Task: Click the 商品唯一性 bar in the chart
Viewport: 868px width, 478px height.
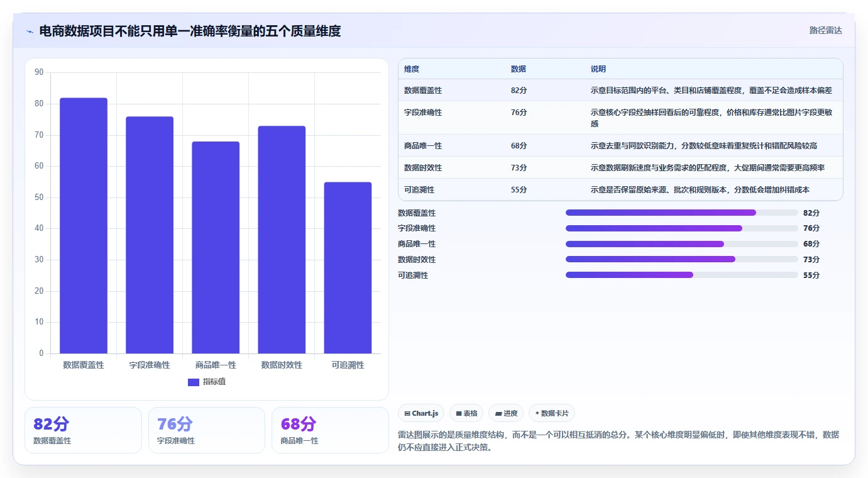Action: pos(216,248)
